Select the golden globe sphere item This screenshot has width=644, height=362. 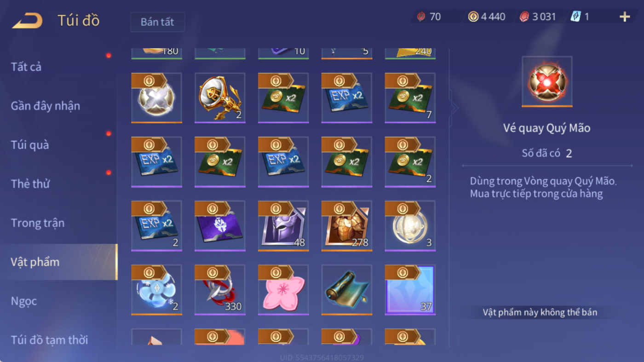[410, 225]
